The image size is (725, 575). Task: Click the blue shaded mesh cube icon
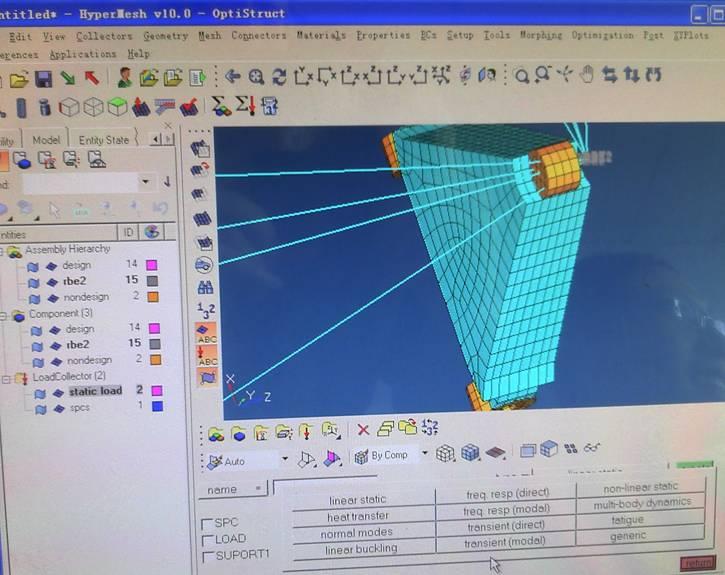click(x=470, y=453)
